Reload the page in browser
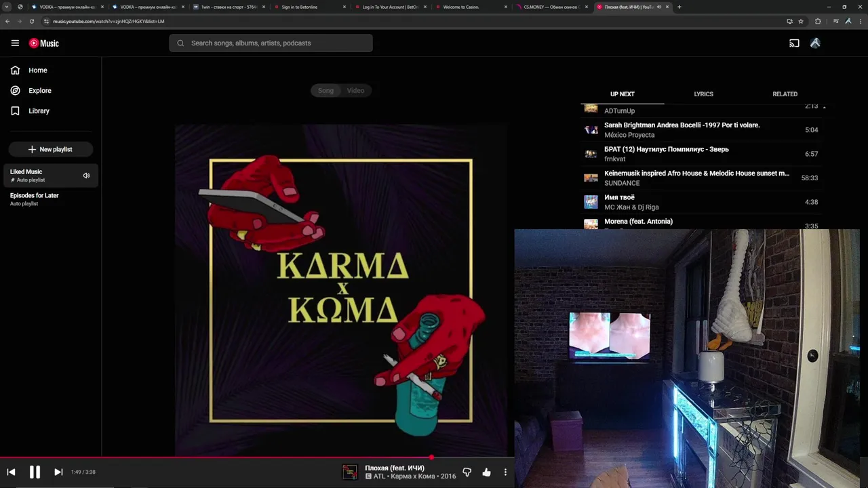 tap(31, 21)
